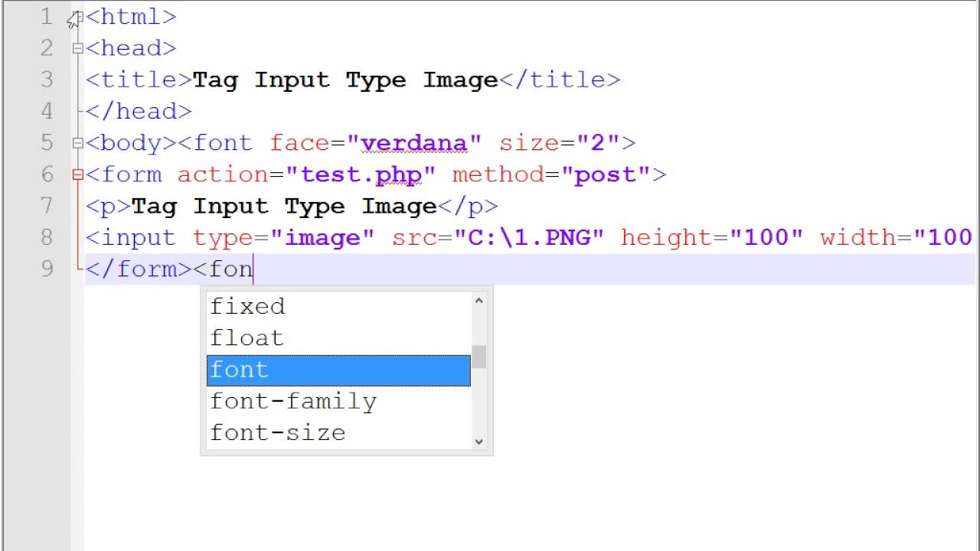Collapse the head block fold marker

tap(77, 48)
